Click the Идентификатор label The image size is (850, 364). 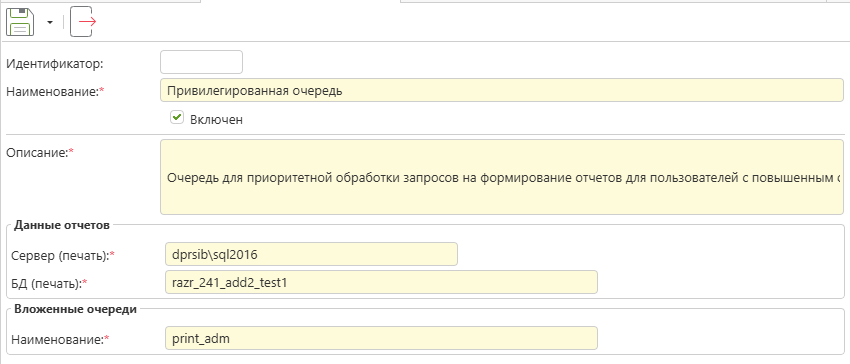[55, 63]
